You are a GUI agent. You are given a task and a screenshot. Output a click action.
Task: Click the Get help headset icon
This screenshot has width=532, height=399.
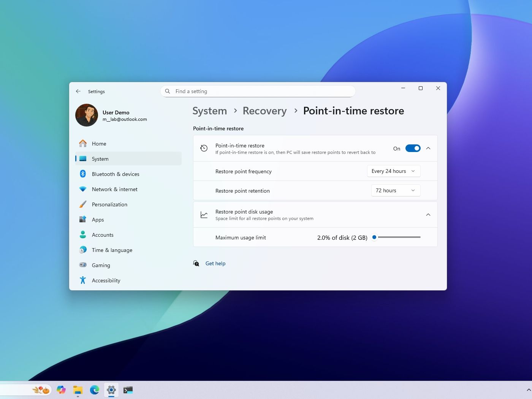[196, 263]
